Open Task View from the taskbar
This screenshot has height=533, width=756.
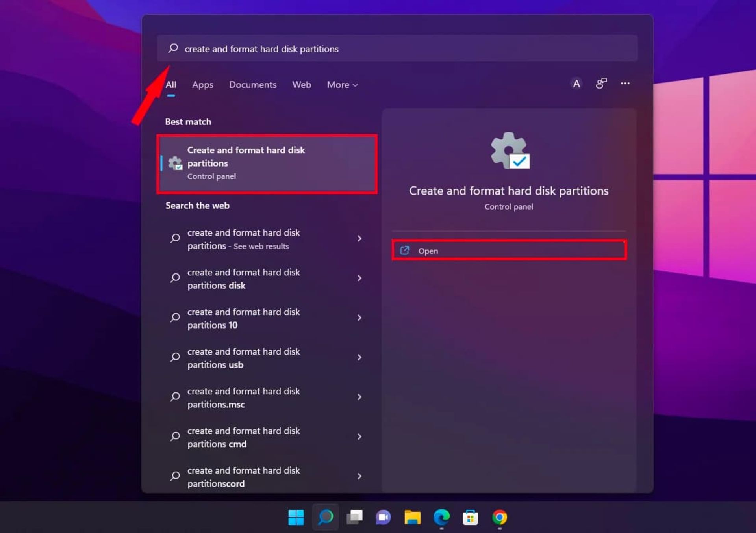354,517
